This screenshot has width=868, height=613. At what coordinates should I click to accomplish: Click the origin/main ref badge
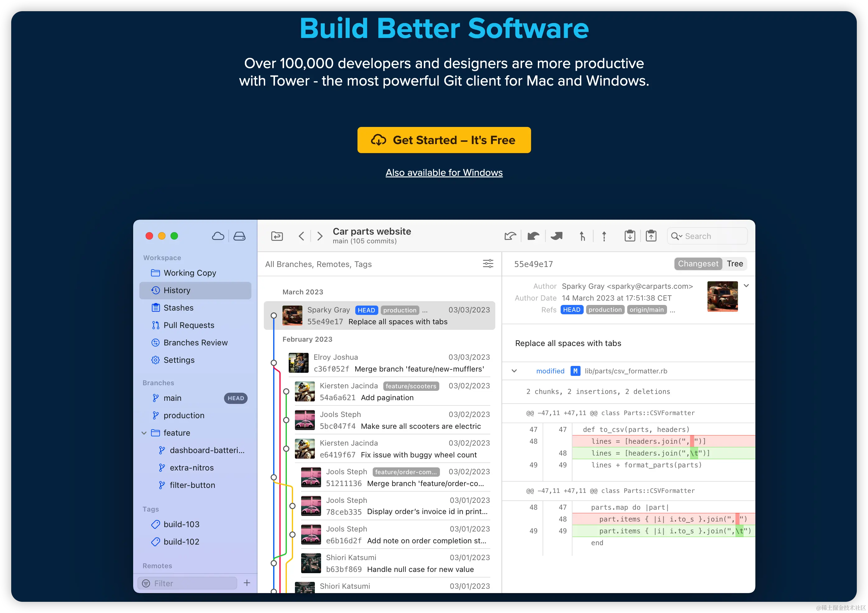pos(646,310)
